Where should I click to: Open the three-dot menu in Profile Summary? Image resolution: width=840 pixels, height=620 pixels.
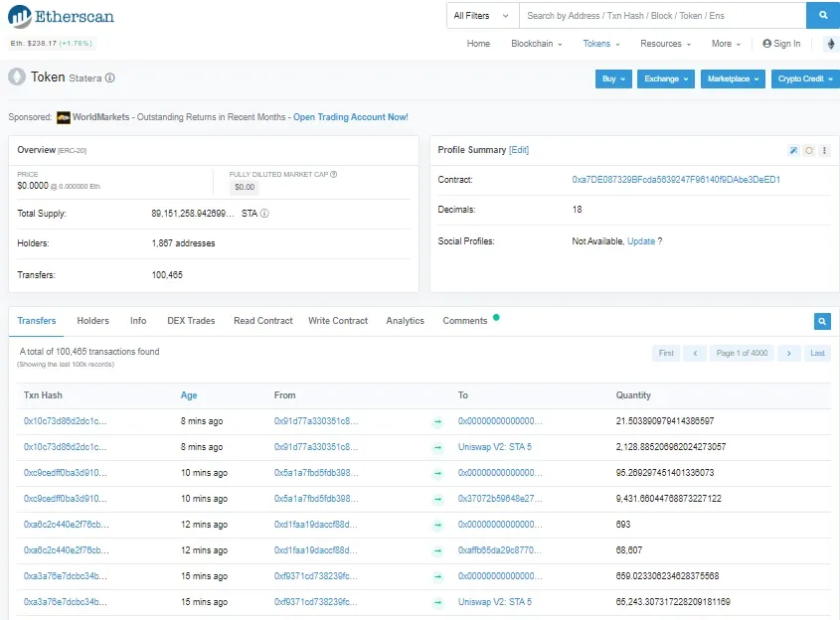(x=824, y=150)
